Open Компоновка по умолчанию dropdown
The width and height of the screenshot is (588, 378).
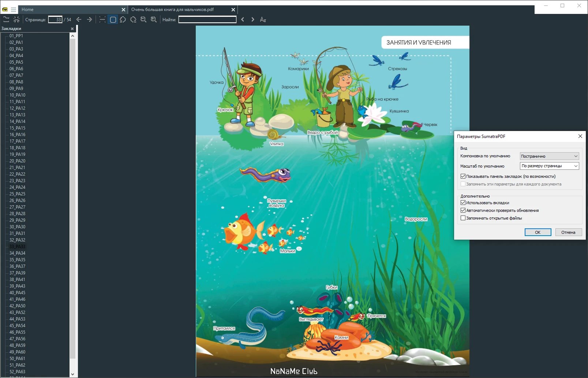pos(549,156)
